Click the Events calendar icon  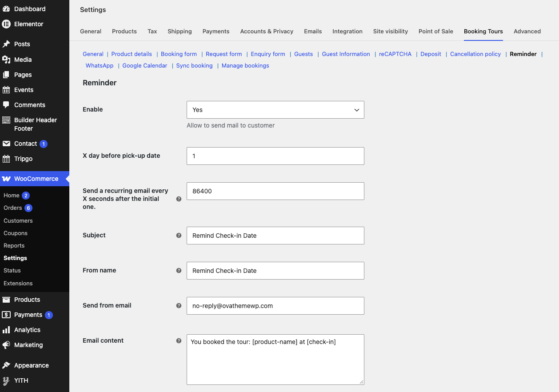(6, 90)
